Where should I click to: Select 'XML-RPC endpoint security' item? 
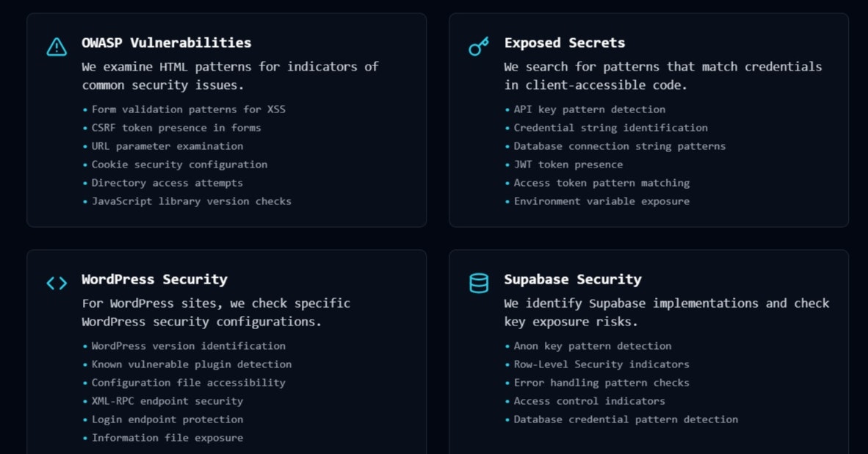(167, 401)
